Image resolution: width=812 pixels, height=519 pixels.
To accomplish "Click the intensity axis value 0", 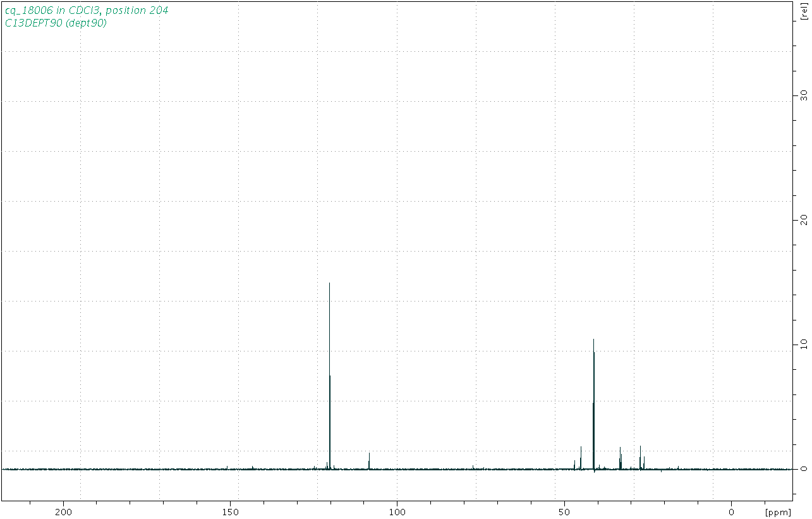I will [804, 469].
